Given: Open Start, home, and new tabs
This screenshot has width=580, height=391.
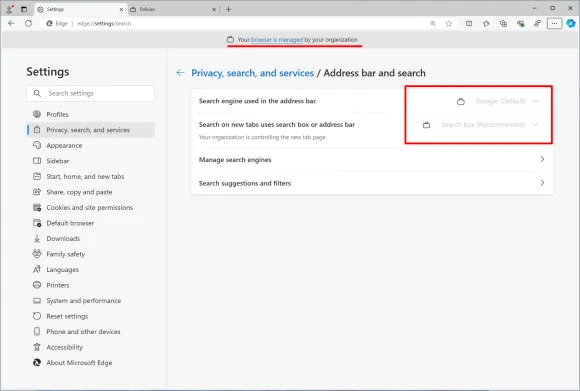Looking at the screenshot, I should pyautogui.click(x=90, y=176).
